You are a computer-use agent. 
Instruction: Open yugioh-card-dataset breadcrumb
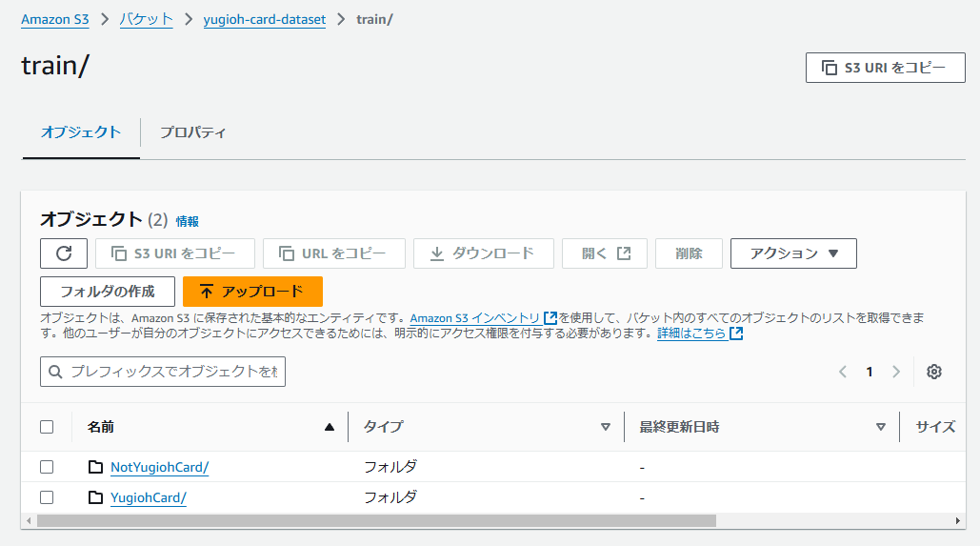pyautogui.click(x=265, y=19)
